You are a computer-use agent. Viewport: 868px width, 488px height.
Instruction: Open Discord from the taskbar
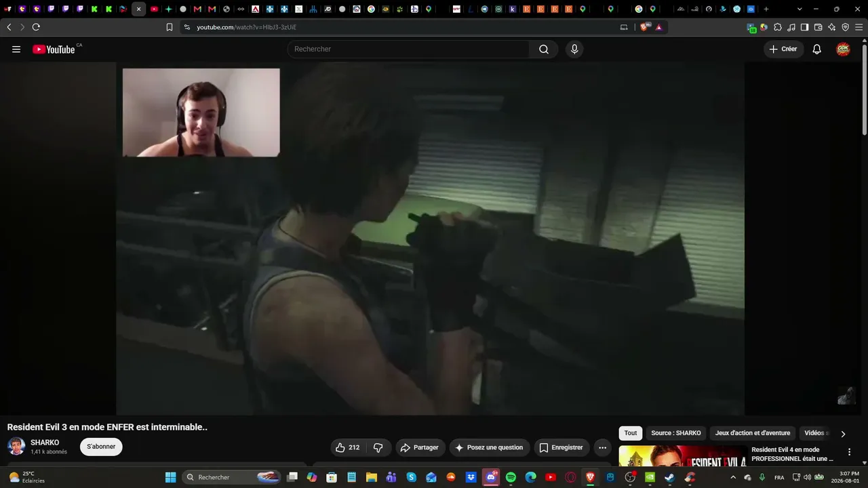[491, 477]
